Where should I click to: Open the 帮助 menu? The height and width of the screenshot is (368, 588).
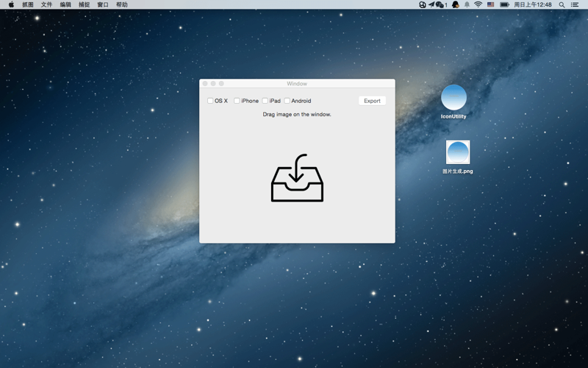pyautogui.click(x=121, y=4)
